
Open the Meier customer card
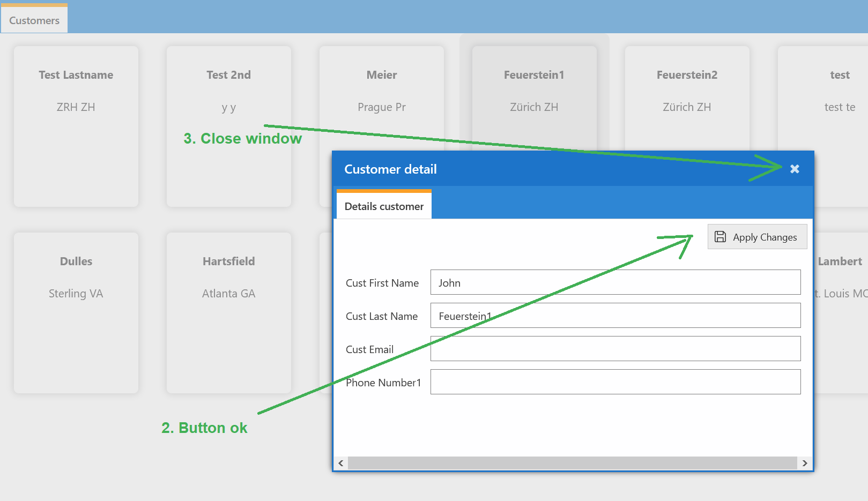click(381, 91)
